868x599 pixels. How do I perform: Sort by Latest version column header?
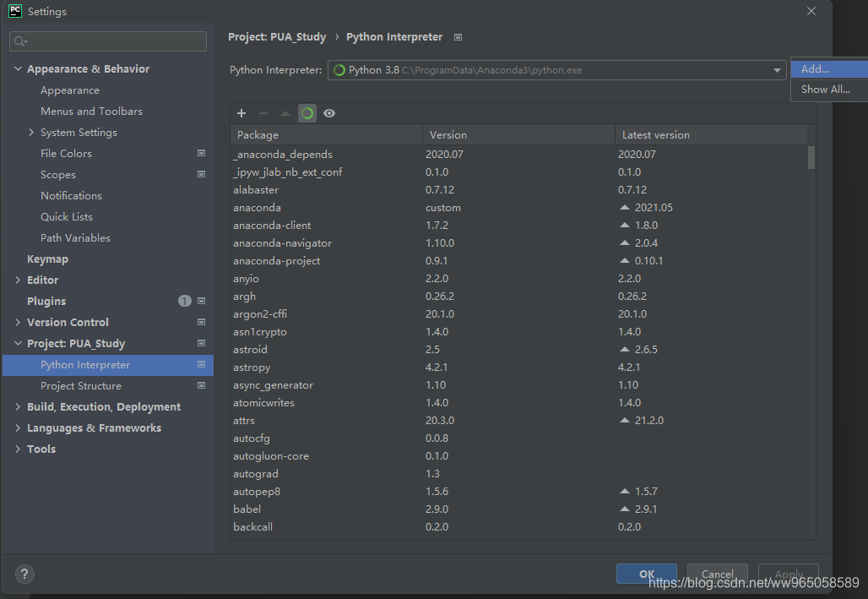[x=711, y=134]
